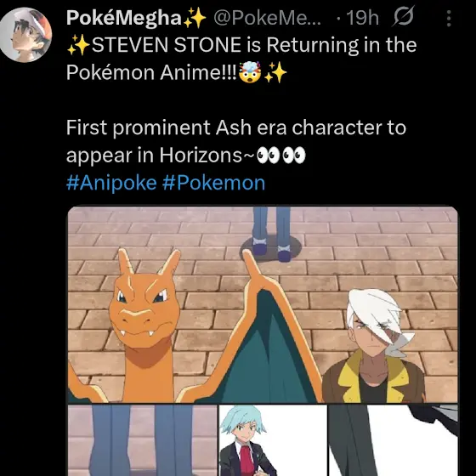Screen dimensions: 476x476
Task: Open the PokéMegha profile avatar
Action: (25, 35)
